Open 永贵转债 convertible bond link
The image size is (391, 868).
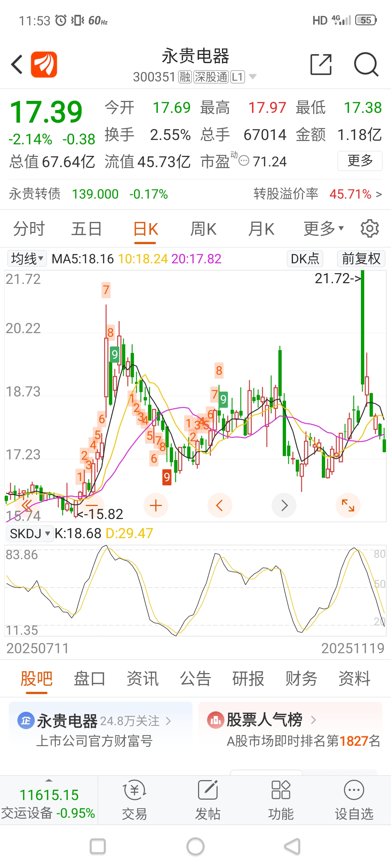88,194
